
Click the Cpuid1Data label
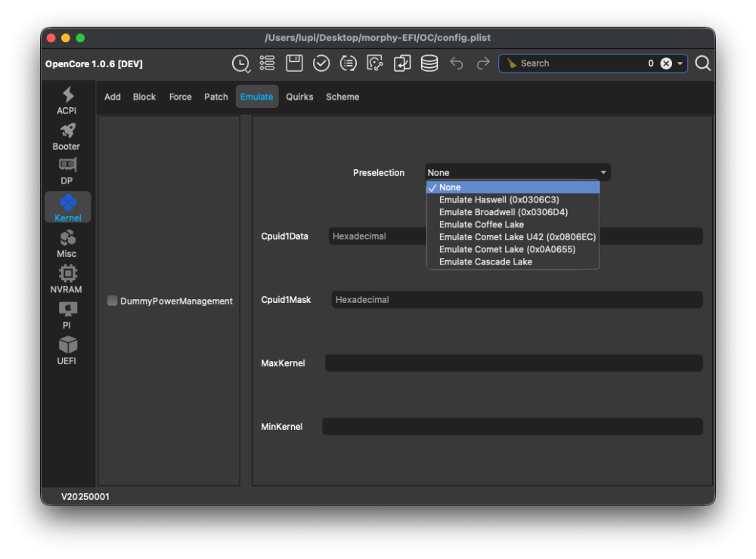(284, 236)
